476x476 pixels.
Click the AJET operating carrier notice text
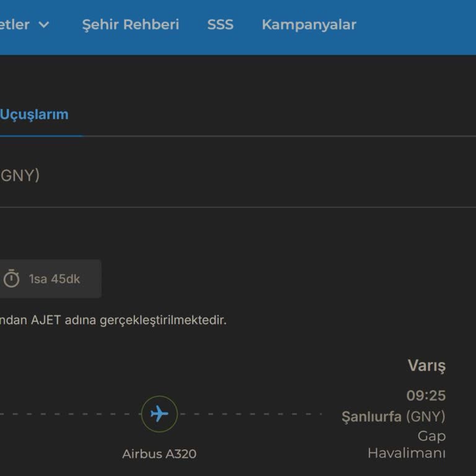point(113,320)
